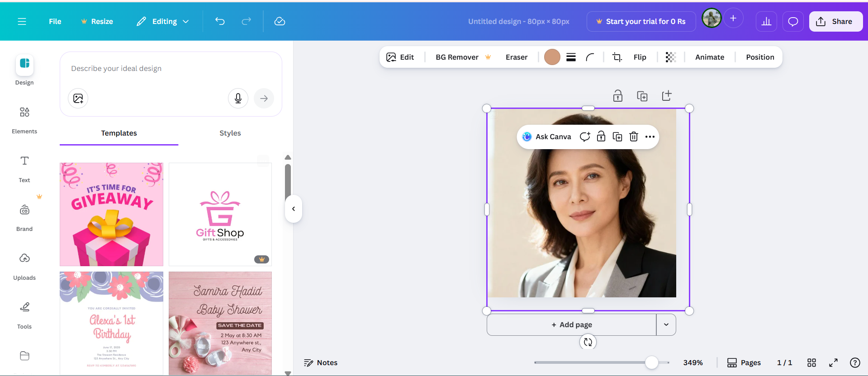
Task: Click the 349% zoom level
Action: (693, 362)
